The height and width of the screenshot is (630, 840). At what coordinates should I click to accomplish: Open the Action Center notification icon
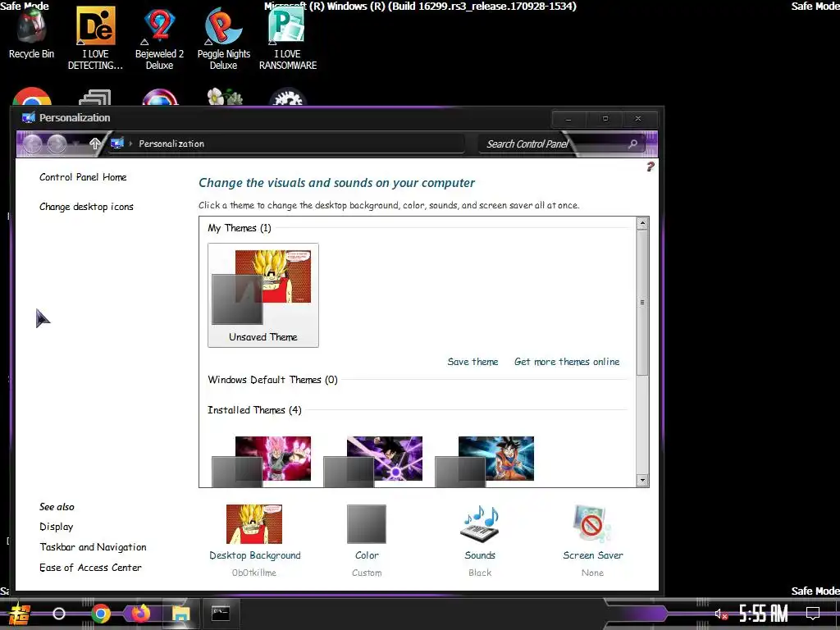pos(813,614)
